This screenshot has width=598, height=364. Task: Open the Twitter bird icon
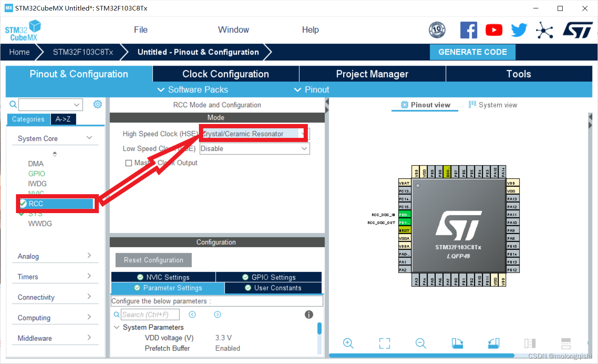(519, 30)
